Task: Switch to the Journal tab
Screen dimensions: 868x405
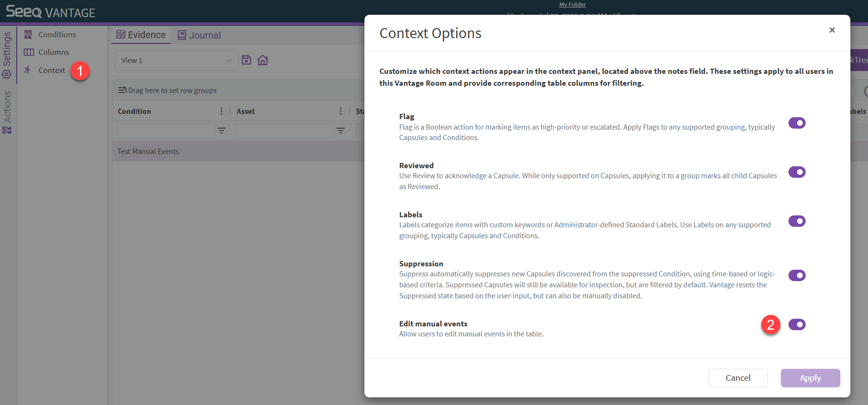Action: pos(199,35)
